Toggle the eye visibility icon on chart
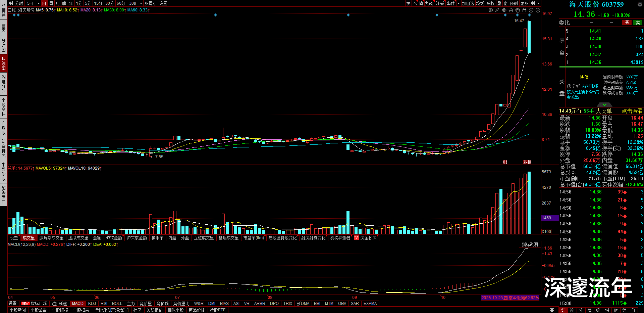Image resolution: width=644 pixels, height=313 pixels. click(504, 10)
